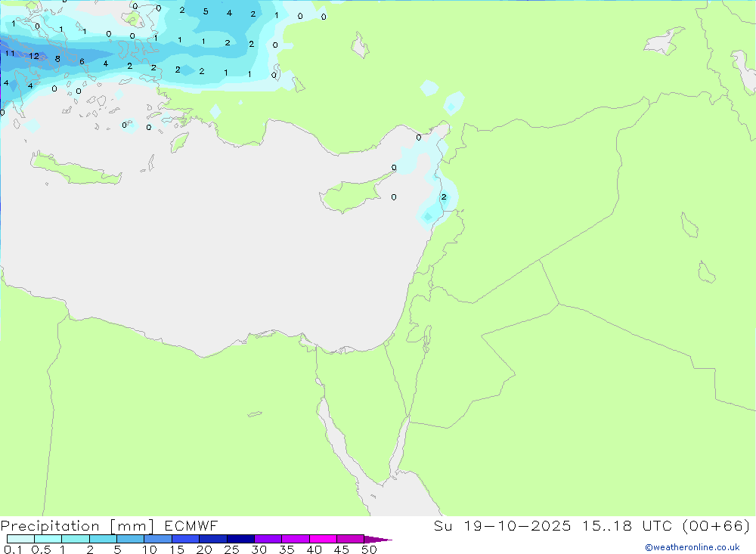The width and height of the screenshot is (756, 554).
Task: Click the '15..18 UTC' time range text
Action: 627,525
